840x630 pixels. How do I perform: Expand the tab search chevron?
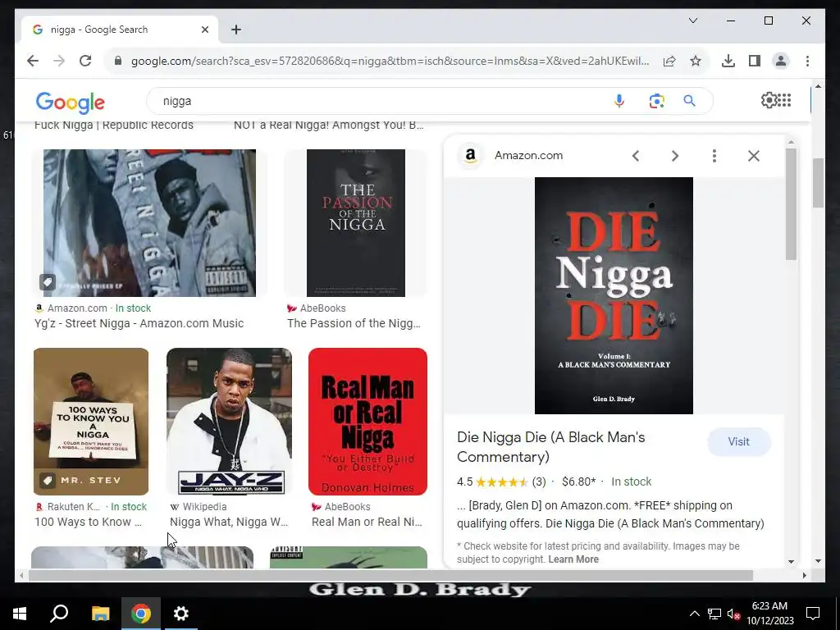point(692,21)
